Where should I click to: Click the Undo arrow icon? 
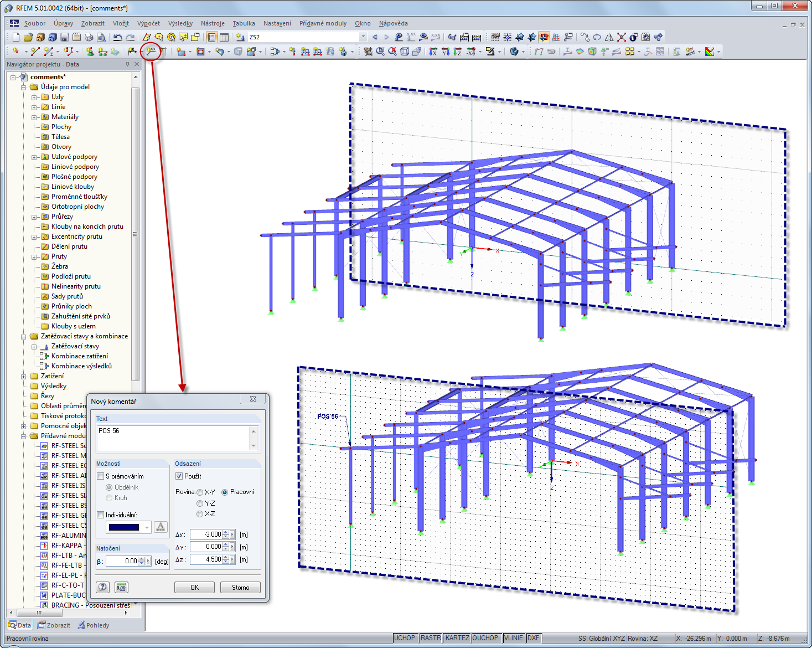click(117, 37)
